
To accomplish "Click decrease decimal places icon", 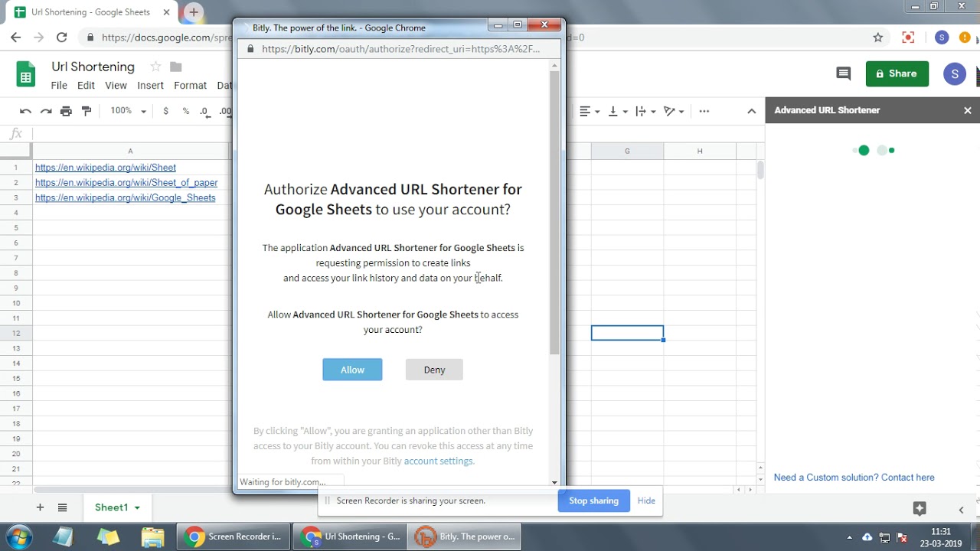I will [204, 111].
